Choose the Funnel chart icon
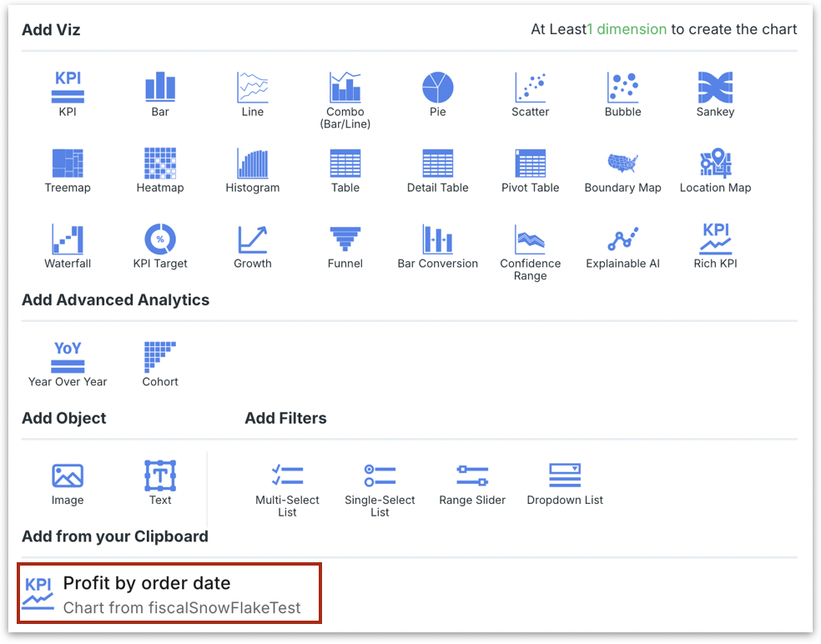The image size is (821, 644). point(345,239)
